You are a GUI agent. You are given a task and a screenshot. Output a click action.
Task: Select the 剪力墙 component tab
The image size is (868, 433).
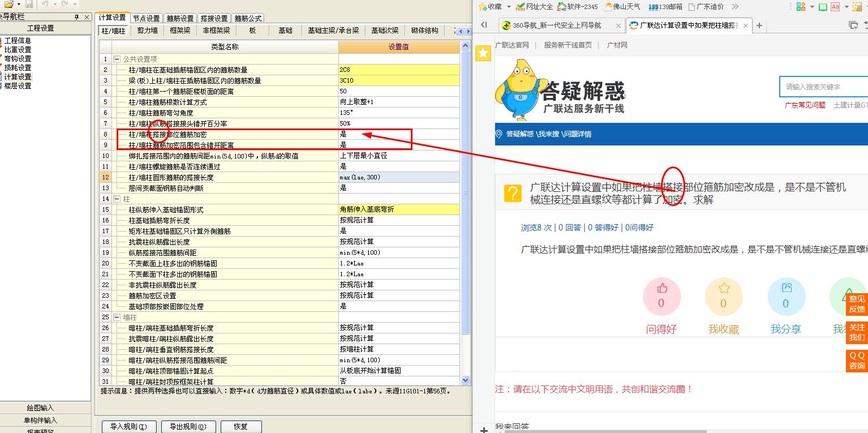(x=147, y=31)
